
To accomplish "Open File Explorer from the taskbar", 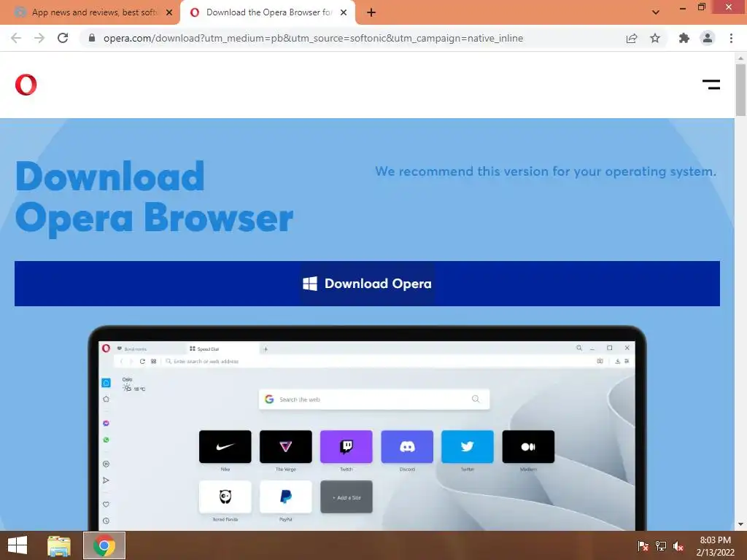I will (58, 545).
